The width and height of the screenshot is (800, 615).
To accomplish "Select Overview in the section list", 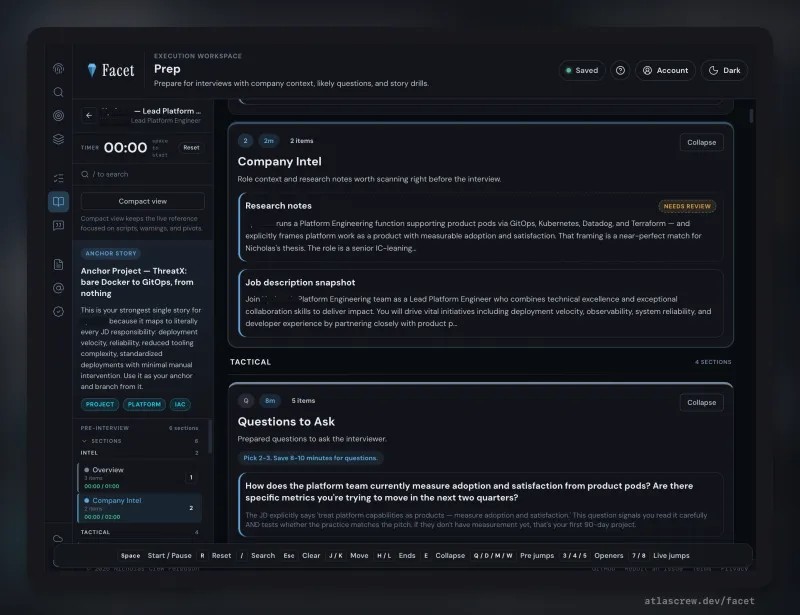I will (x=140, y=477).
